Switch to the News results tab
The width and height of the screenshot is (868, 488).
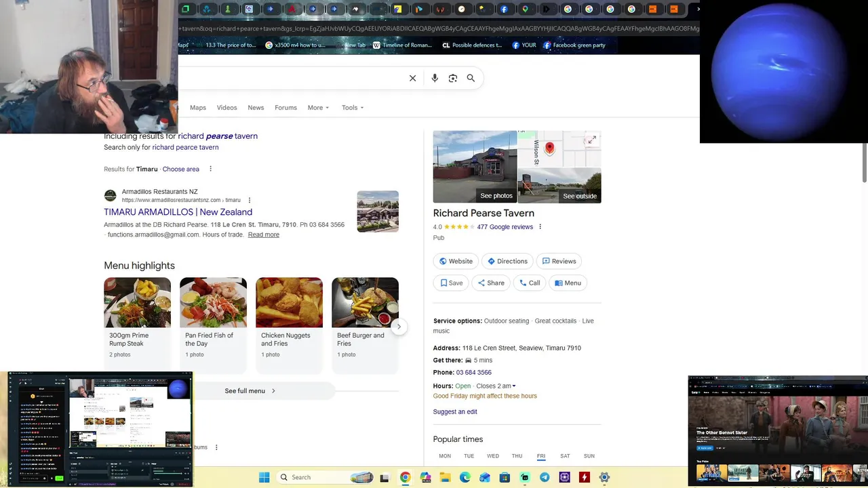pos(256,108)
